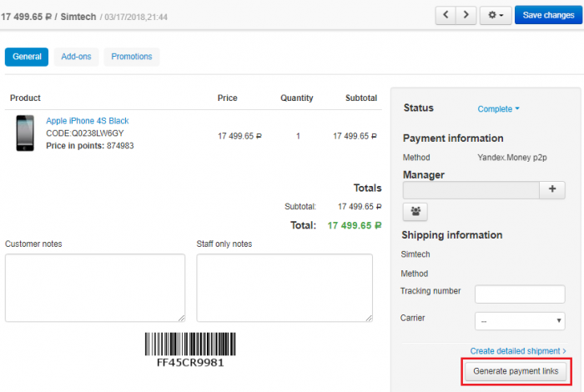This screenshot has width=584, height=392.
Task: Focus the Tracking number field
Action: pyautogui.click(x=520, y=294)
